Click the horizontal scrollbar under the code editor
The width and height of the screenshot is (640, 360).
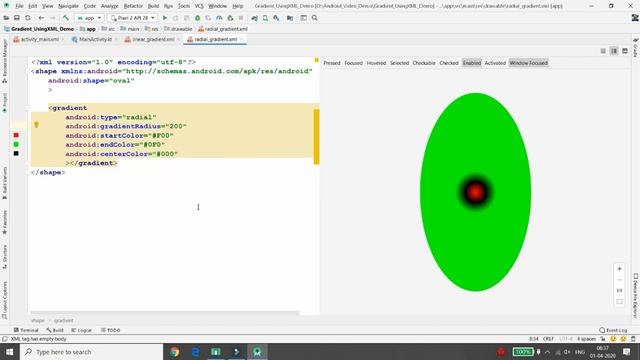[x=165, y=313]
